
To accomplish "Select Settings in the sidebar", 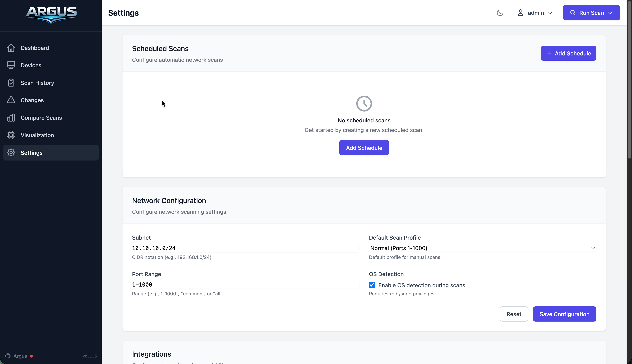I will click(31, 153).
